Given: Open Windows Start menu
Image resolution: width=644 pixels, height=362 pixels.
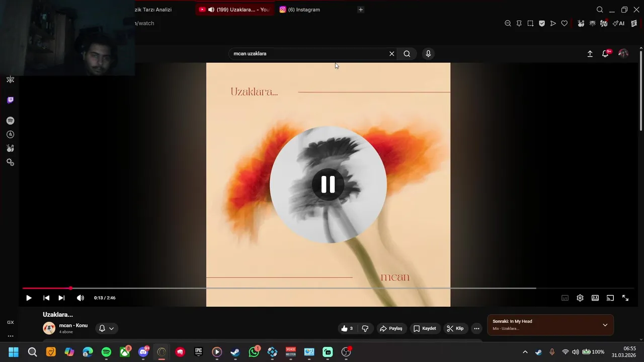Looking at the screenshot, I should [x=14, y=352].
